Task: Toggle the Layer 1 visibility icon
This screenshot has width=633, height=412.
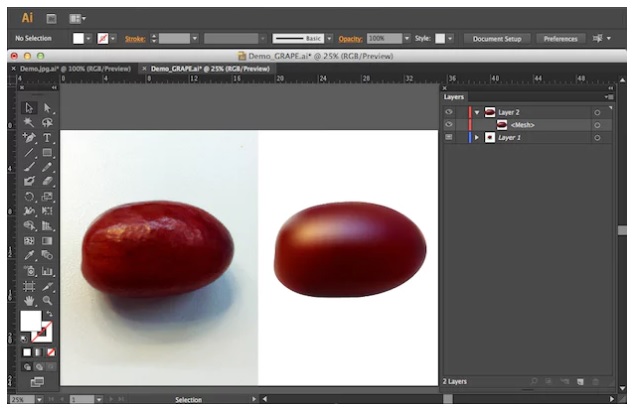Action: pyautogui.click(x=449, y=137)
